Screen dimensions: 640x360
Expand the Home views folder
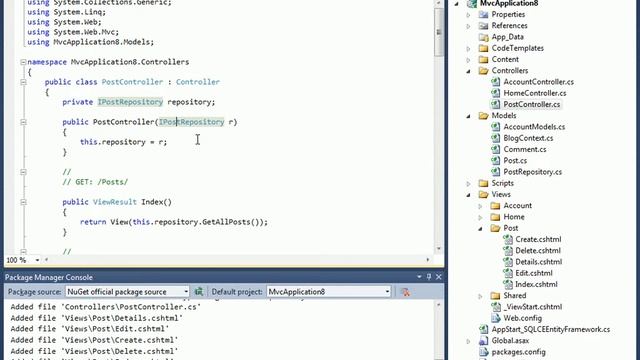coord(480,218)
